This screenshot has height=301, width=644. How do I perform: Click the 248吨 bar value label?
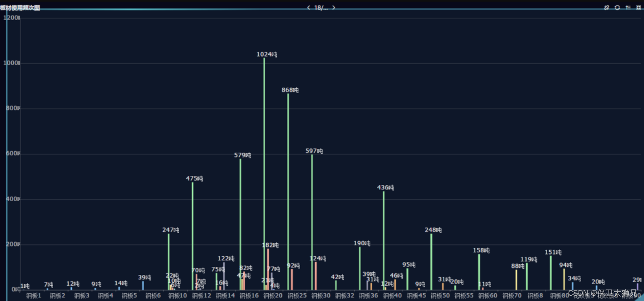(433, 230)
